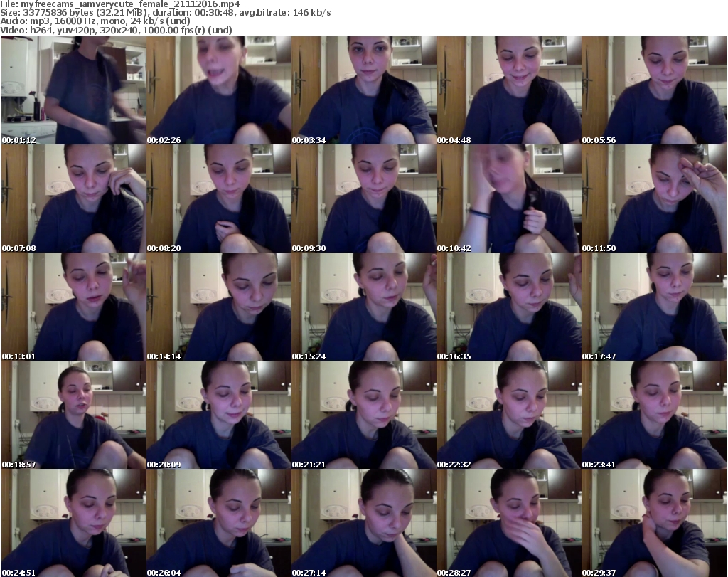View the frame stamped 00:26:04
728x577 pixels.
[x=219, y=523]
